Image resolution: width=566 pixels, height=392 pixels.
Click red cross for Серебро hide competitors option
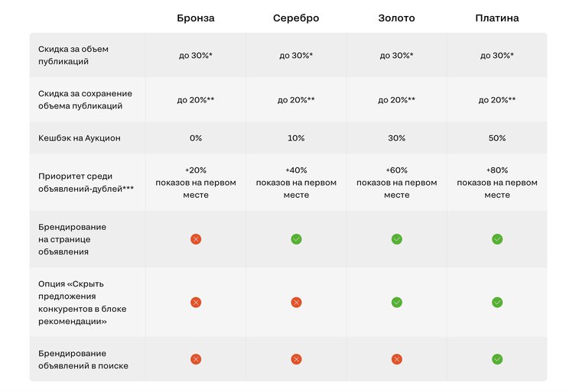point(296,303)
